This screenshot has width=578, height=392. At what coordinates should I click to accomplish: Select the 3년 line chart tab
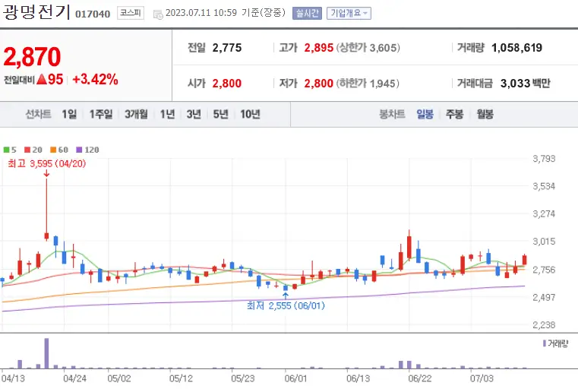194,114
